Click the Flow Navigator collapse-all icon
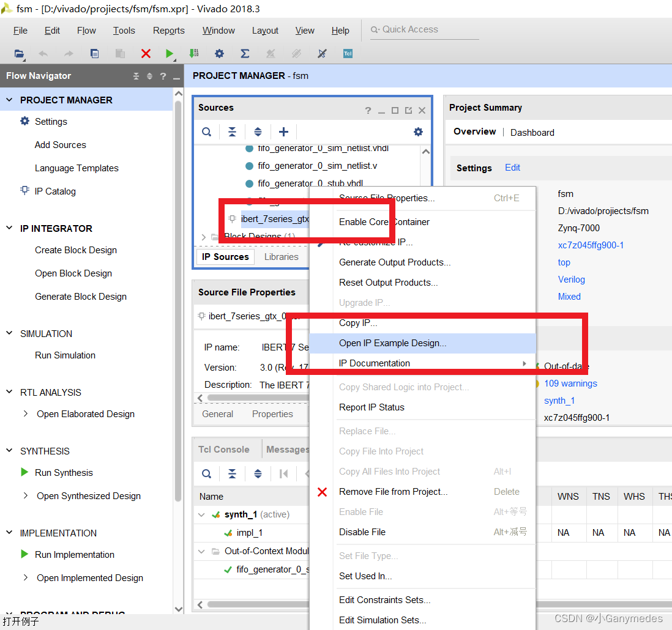Image resolution: width=672 pixels, height=630 pixels. pyautogui.click(x=136, y=76)
